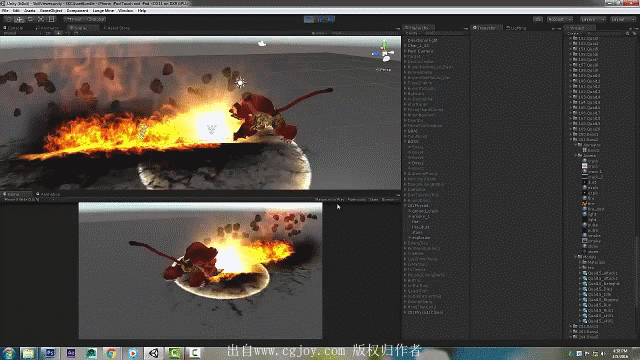
Task: Toggle Pivot/Center handle position
Action: [x=74, y=19]
